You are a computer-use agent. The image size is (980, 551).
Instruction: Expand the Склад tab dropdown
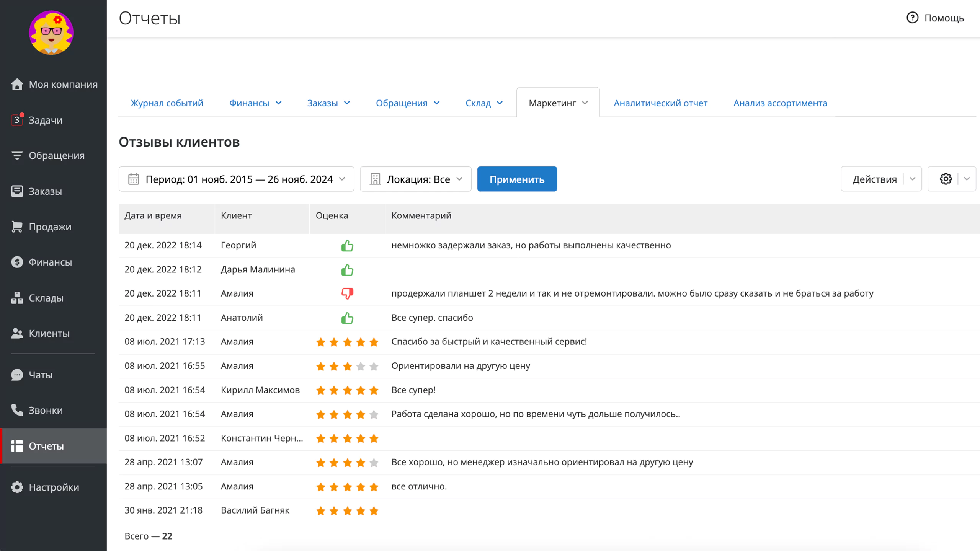pos(500,103)
